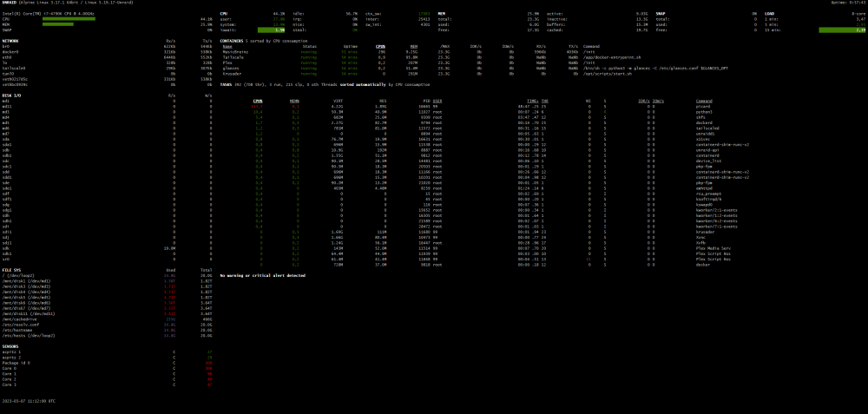This screenshot has width=868, height=414.
Task: Click the Command column header in process list
Action: [x=704, y=101]
